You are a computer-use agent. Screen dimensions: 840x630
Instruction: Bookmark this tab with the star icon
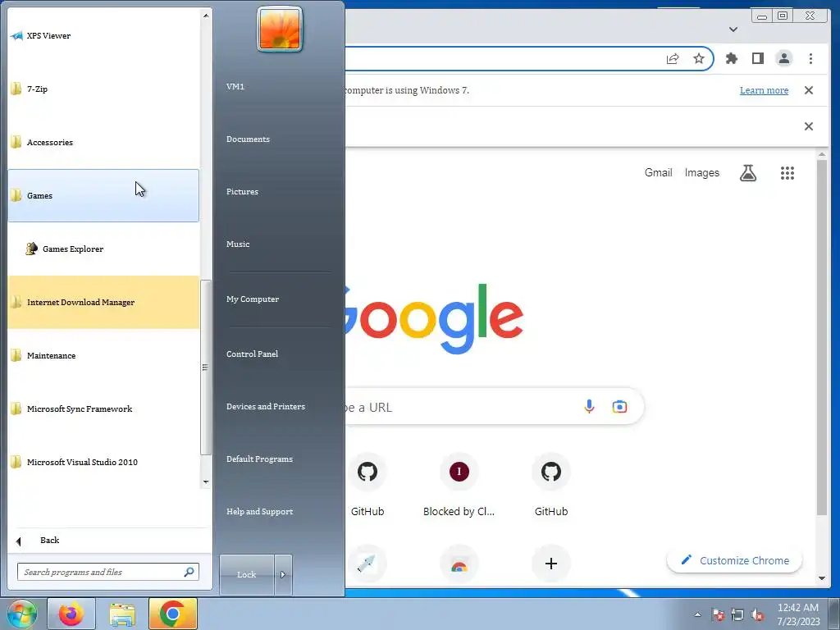click(x=699, y=58)
